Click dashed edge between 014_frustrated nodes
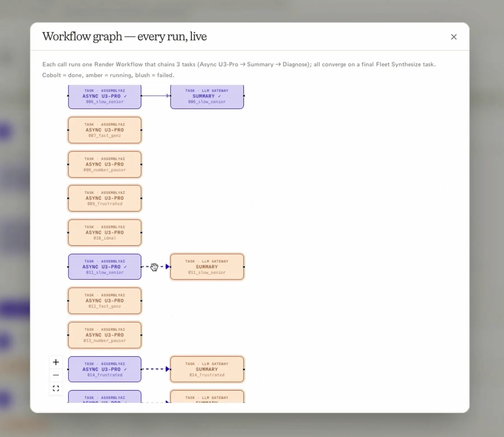Image resolution: width=504 pixels, height=437 pixels. click(156, 369)
